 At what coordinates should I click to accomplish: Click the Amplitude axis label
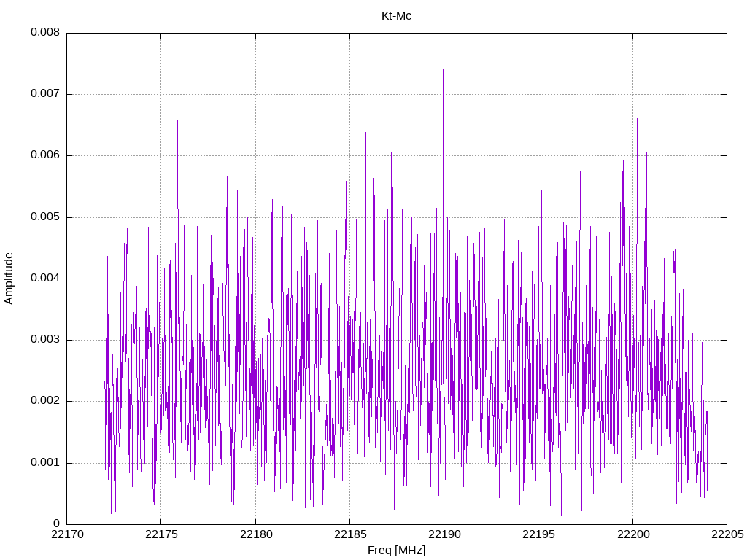pyautogui.click(x=9, y=279)
